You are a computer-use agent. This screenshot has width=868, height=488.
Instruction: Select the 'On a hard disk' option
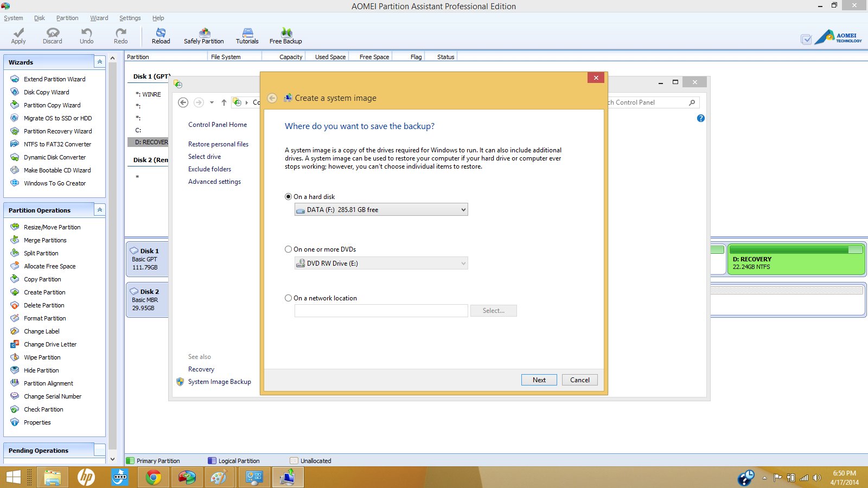coord(288,197)
